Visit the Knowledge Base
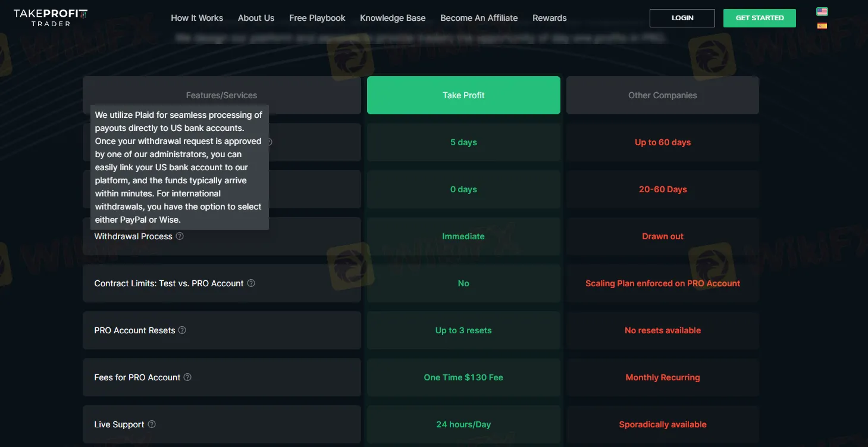This screenshot has height=447, width=868. click(393, 18)
